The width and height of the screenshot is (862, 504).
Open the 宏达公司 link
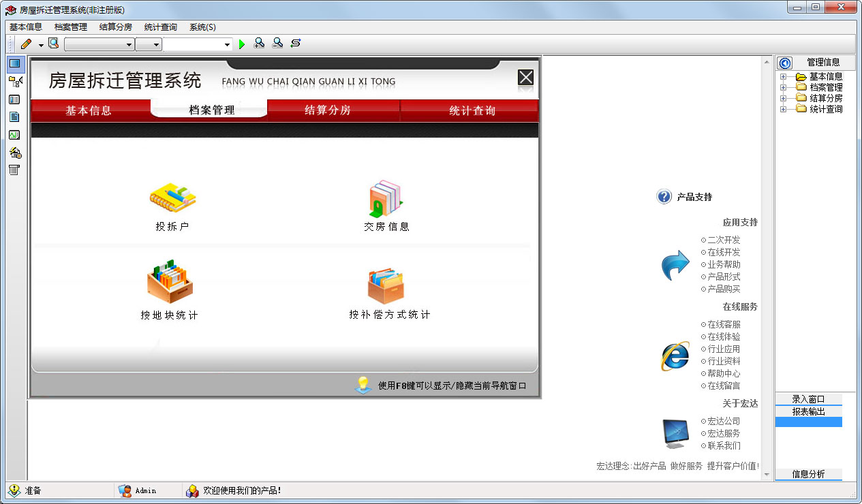(724, 421)
